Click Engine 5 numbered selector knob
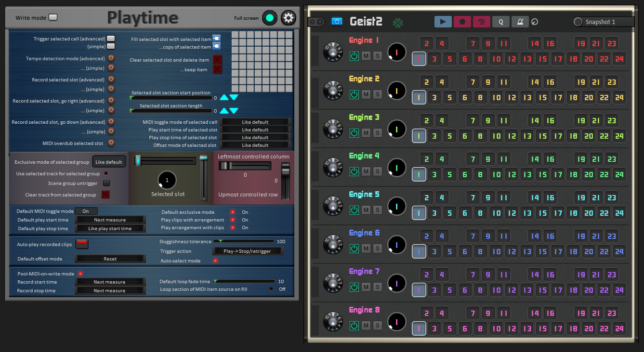The width and height of the screenshot is (644, 352). (333, 206)
